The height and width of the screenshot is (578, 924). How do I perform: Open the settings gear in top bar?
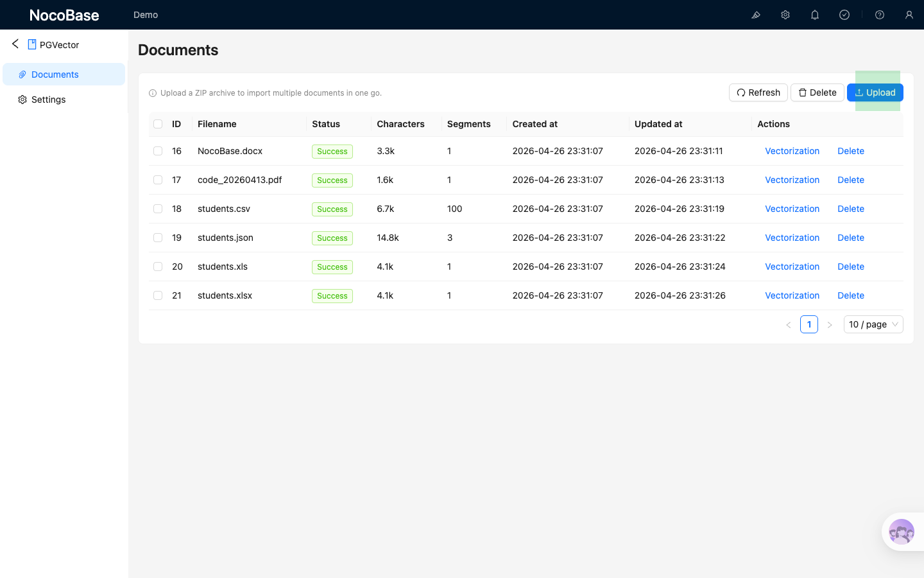785,15
